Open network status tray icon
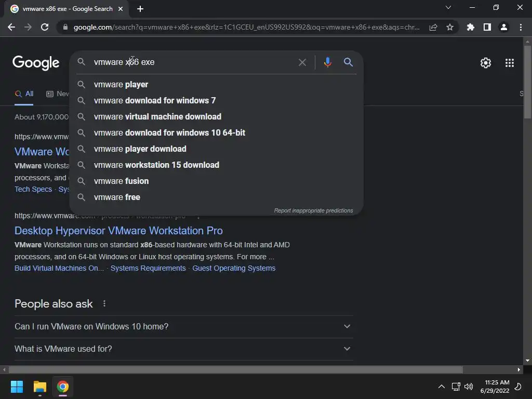Viewport: 532px width, 399px height. click(456, 387)
